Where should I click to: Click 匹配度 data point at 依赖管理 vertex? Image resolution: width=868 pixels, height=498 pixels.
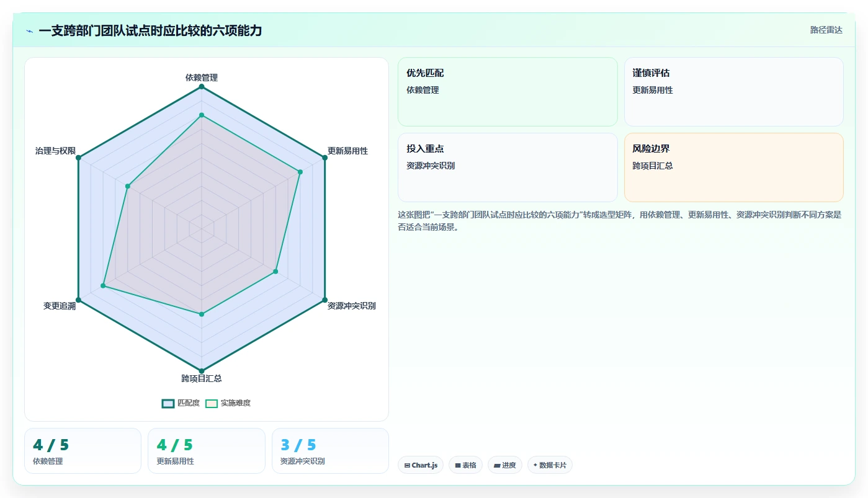pyautogui.click(x=202, y=87)
